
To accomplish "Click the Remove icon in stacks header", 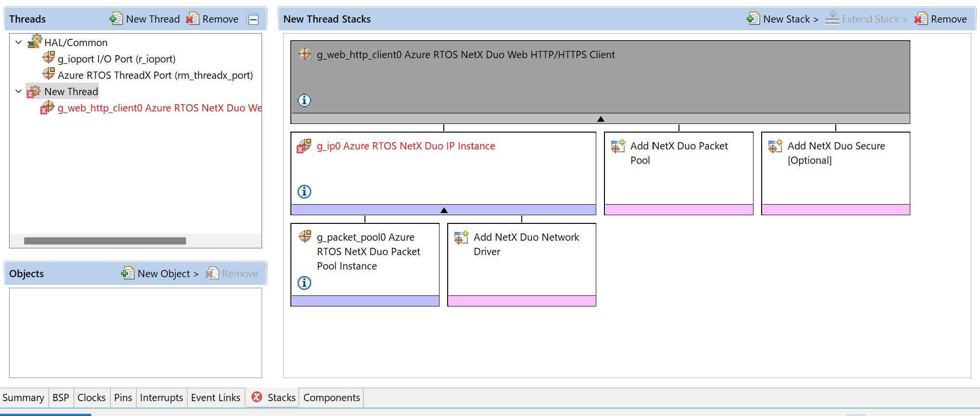I will 921,19.
